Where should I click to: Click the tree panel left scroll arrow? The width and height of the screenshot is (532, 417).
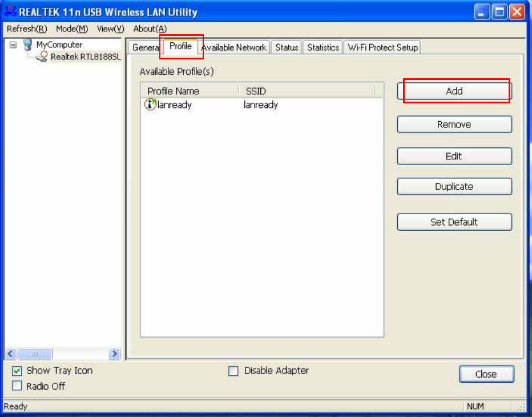coord(10,354)
